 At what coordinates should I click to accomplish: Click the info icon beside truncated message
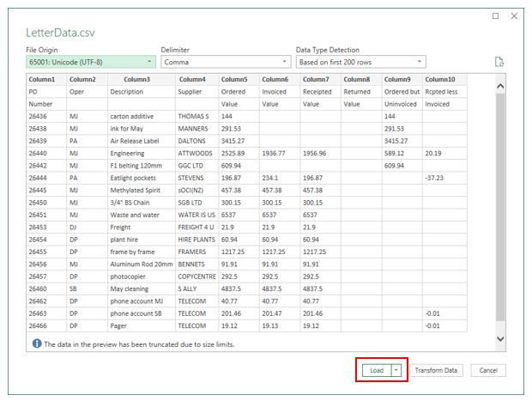pos(36,343)
